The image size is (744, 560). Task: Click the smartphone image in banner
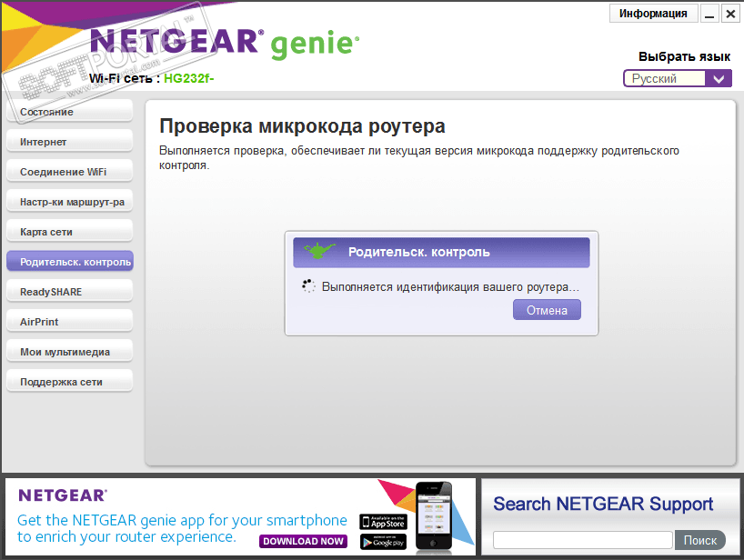coord(434,517)
